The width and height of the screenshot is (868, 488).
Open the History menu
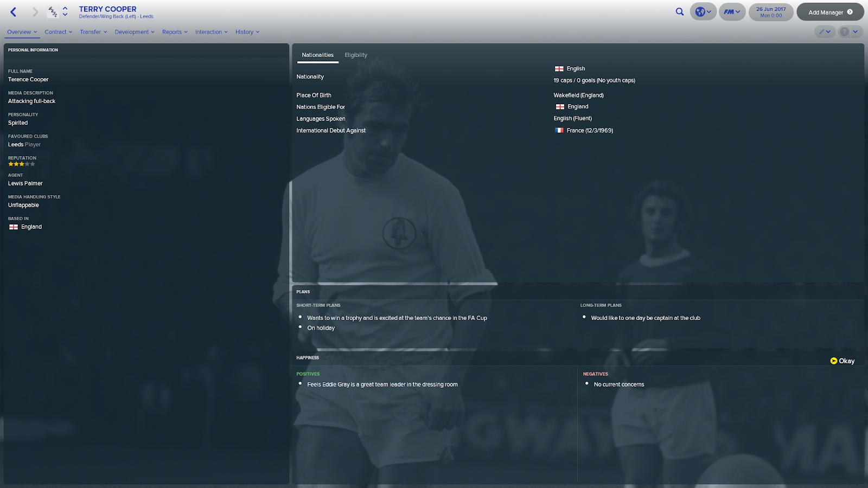[x=247, y=32]
